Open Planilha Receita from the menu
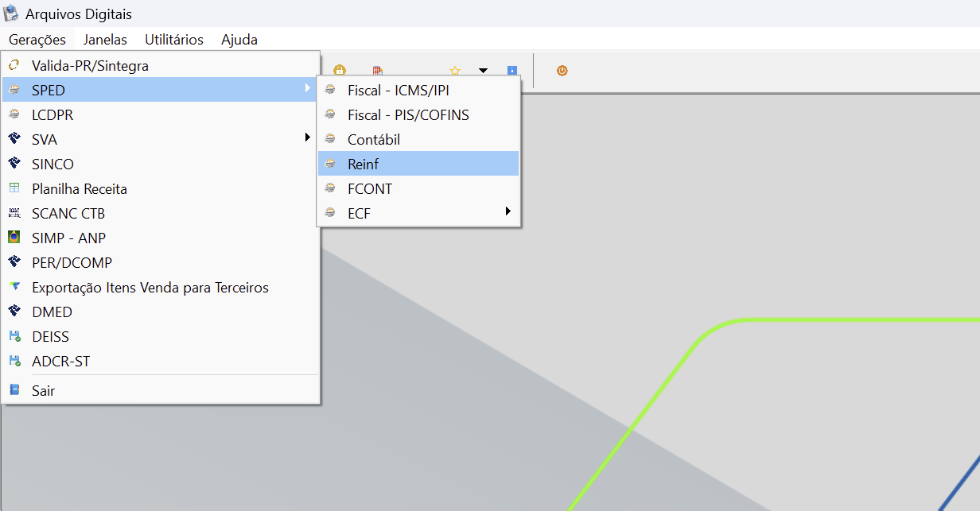 [x=161, y=188]
